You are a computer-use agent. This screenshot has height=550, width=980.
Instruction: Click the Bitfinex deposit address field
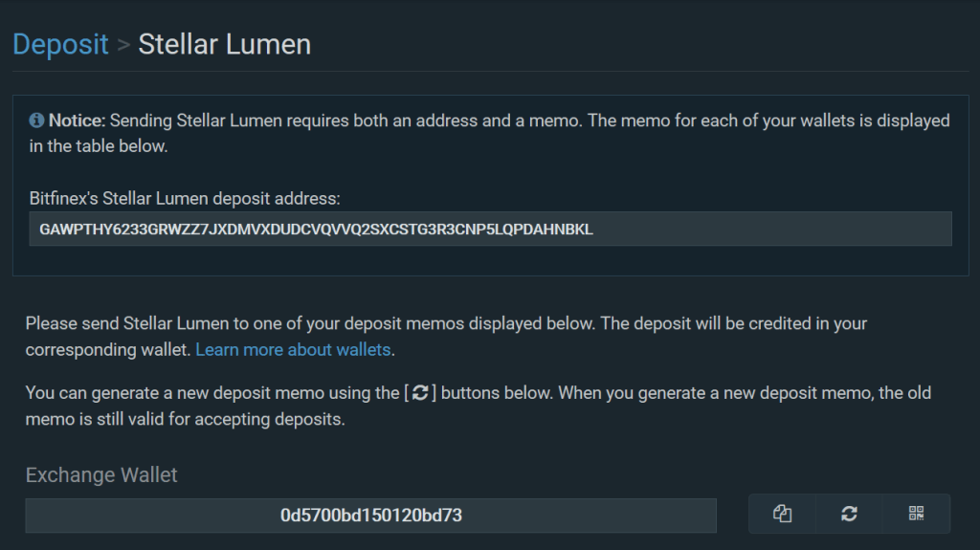pos(490,229)
